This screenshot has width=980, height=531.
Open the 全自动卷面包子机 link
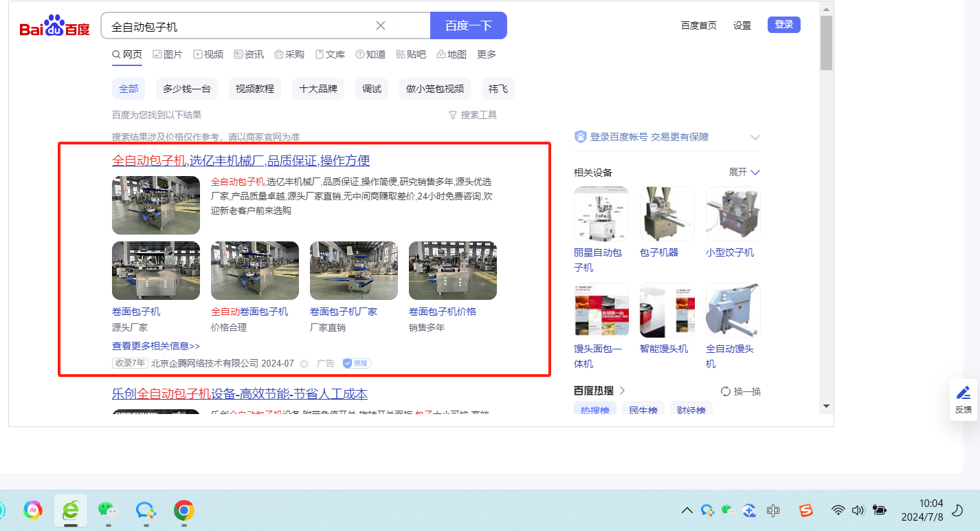pyautogui.click(x=249, y=312)
